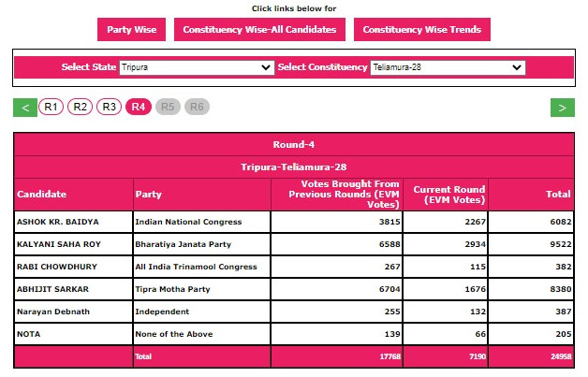Click the Total column header
Viewport: 588px width, 377px height.
point(559,195)
